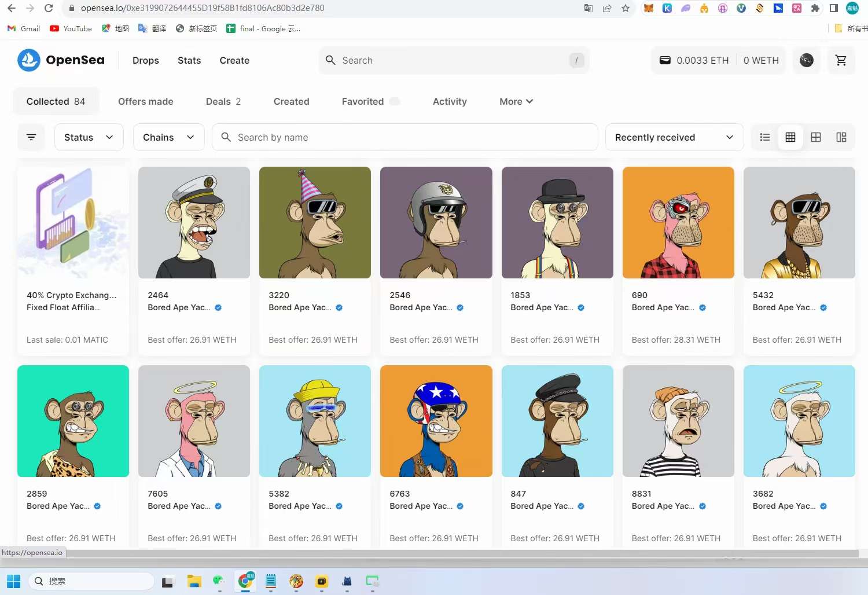Image resolution: width=868 pixels, height=595 pixels.
Task: Open Bored Ape 690 cyborg eye thumbnail
Action: pos(678,223)
